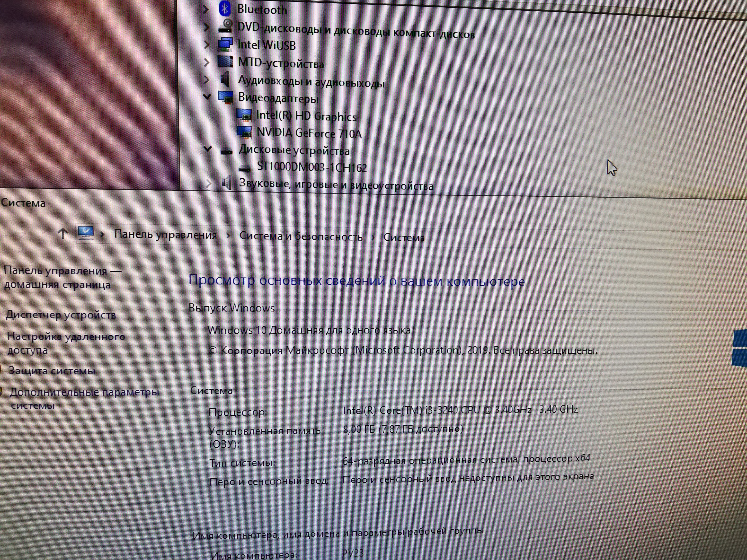
Task: Expand Звуковые, игровые и видеоустройства node
Action: (x=208, y=183)
